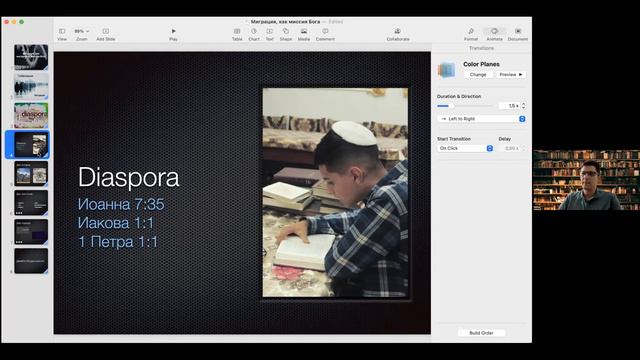The width and height of the screenshot is (640, 360).
Task: Toggle the Animate inspector
Action: (494, 34)
